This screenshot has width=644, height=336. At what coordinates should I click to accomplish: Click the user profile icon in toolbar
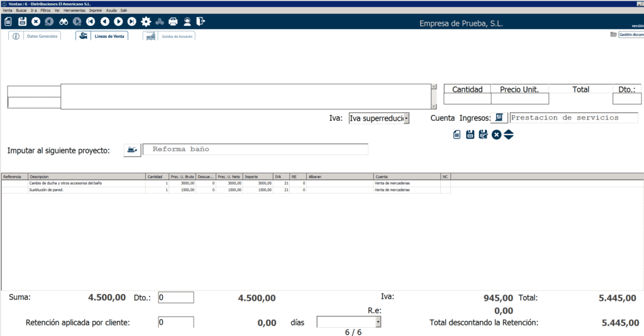pyautogui.click(x=187, y=22)
